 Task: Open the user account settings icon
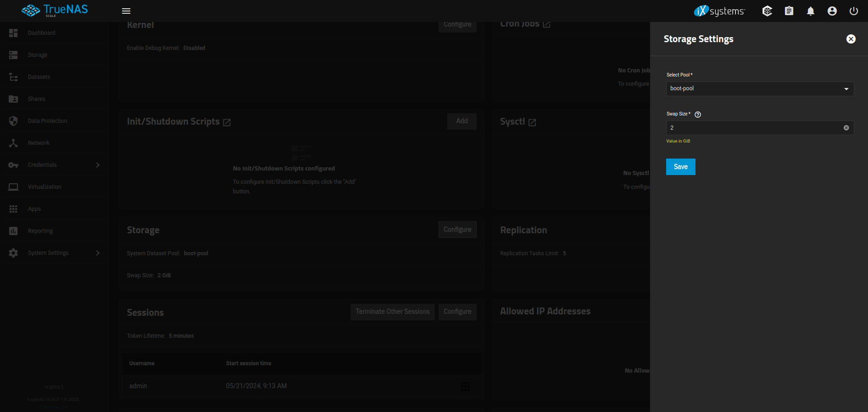(x=832, y=11)
